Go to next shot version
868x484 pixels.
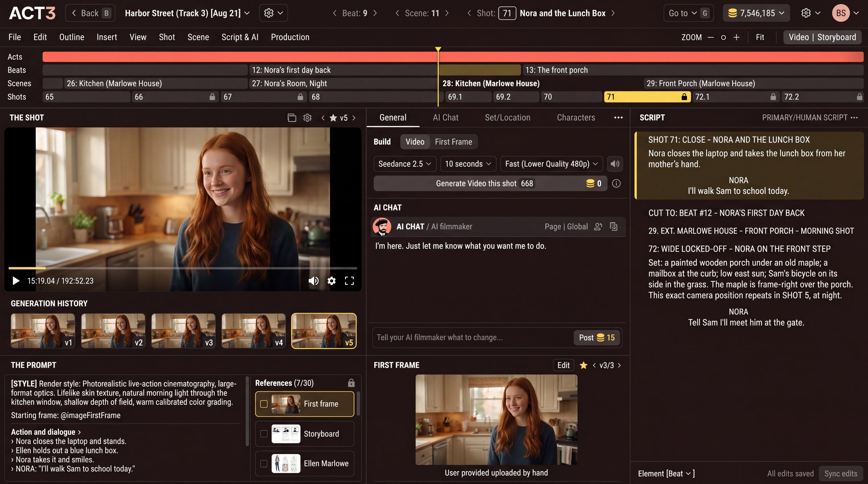[x=354, y=118]
